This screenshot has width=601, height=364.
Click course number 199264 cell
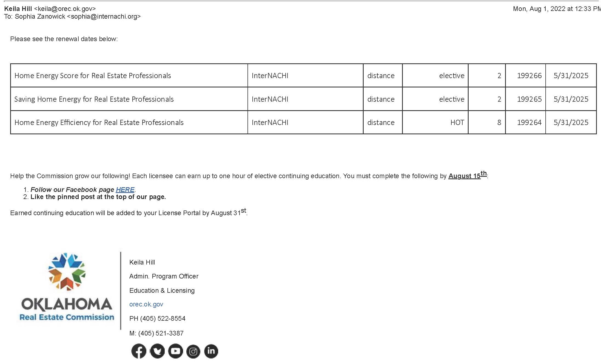pyautogui.click(x=529, y=123)
